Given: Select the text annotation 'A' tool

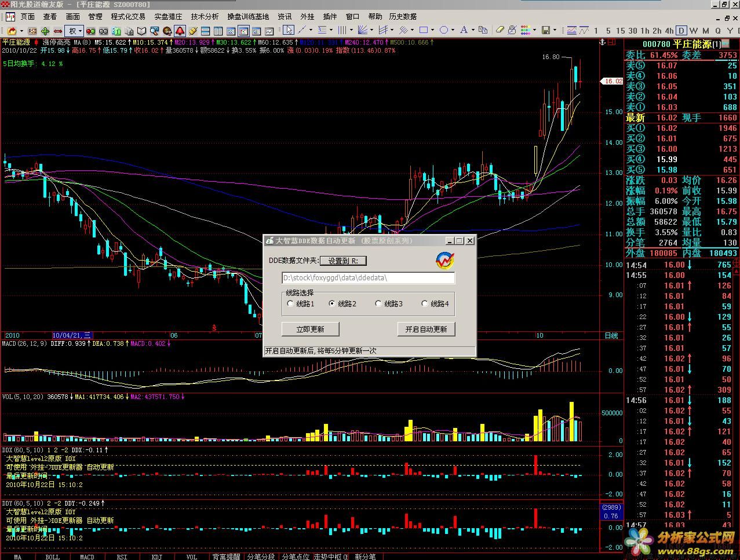Looking at the screenshot, I should click(x=464, y=30).
